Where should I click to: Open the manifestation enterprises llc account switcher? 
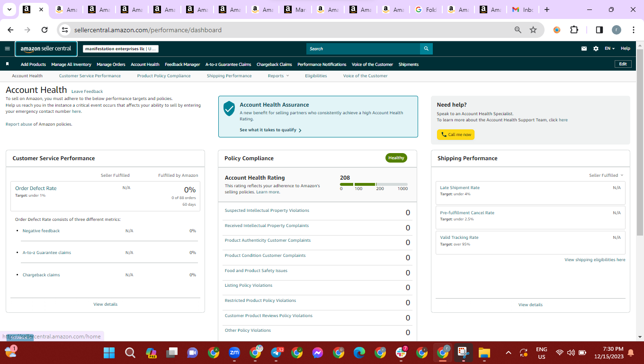pyautogui.click(x=121, y=48)
